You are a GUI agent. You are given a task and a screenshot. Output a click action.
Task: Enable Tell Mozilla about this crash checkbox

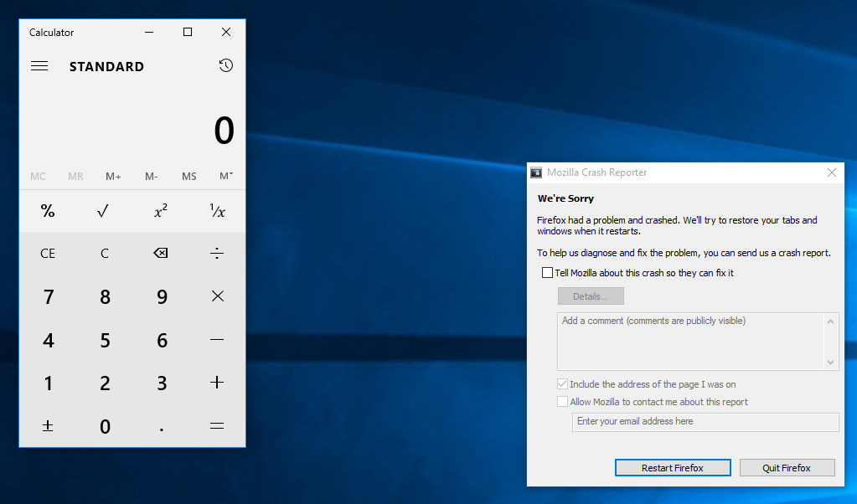(547, 272)
